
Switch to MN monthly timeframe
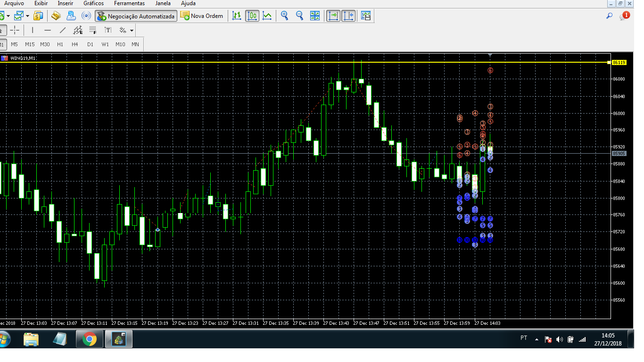point(135,44)
